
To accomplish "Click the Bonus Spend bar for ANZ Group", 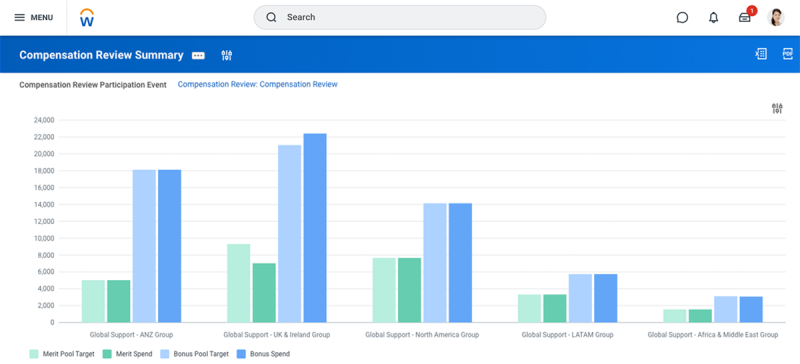I will coord(169,246).
